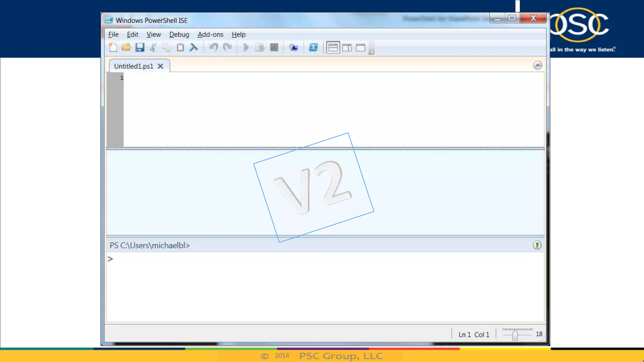The image size is (644, 362).
Task: Click the Open script folder icon
Action: (126, 47)
